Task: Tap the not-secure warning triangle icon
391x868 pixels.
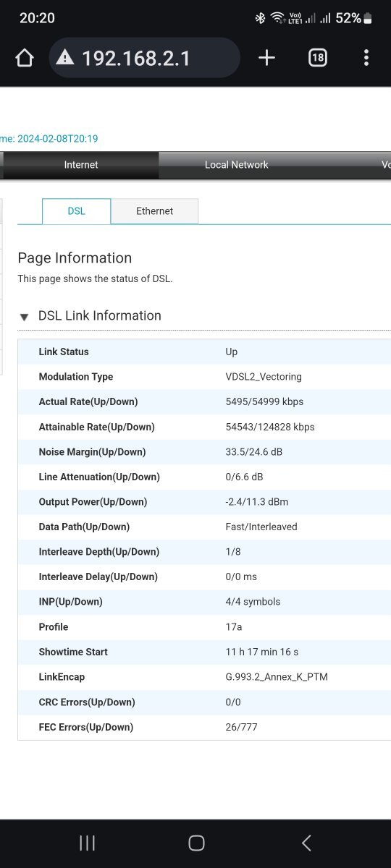Action: click(65, 58)
